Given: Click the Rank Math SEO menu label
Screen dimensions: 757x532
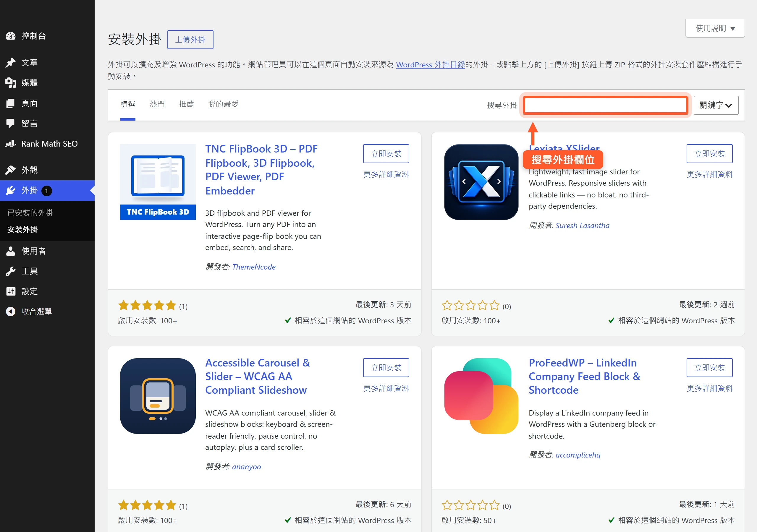Looking at the screenshot, I should tap(49, 144).
